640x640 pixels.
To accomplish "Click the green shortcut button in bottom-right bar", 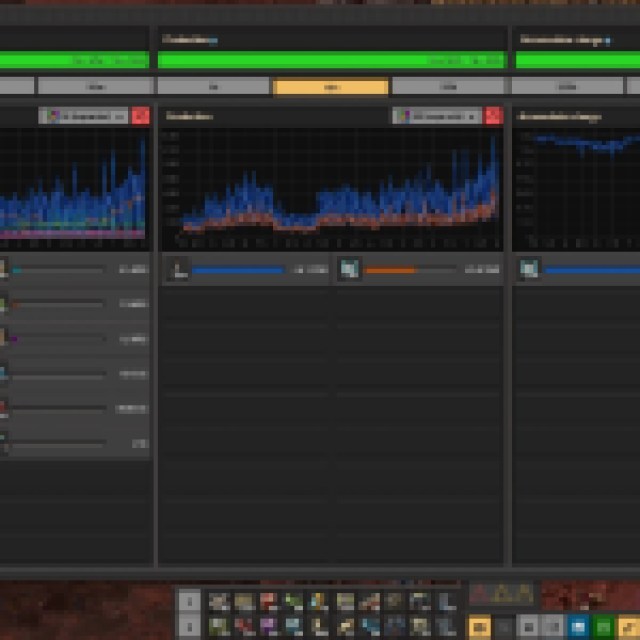I will click(x=603, y=627).
